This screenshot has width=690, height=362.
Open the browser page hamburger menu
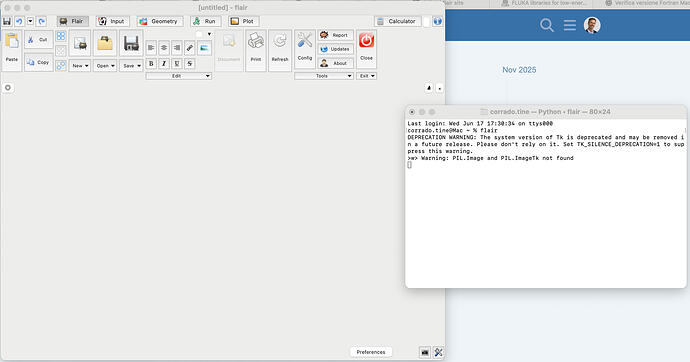pyautogui.click(x=570, y=25)
